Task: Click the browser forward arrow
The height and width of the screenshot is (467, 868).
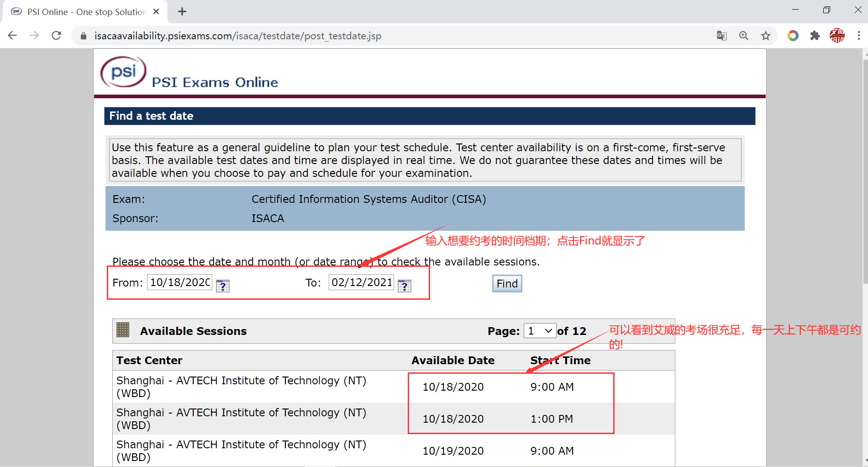Action: click(x=34, y=36)
